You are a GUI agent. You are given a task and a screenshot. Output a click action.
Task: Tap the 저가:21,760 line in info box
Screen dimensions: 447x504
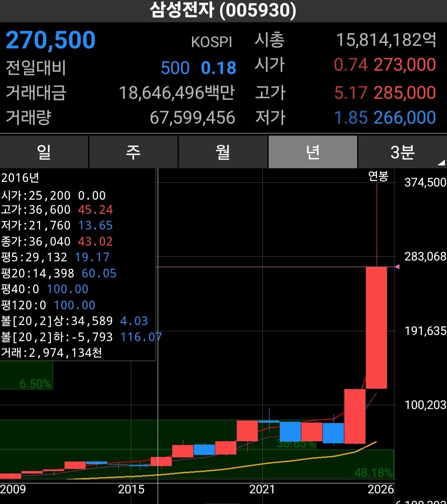tap(57, 225)
